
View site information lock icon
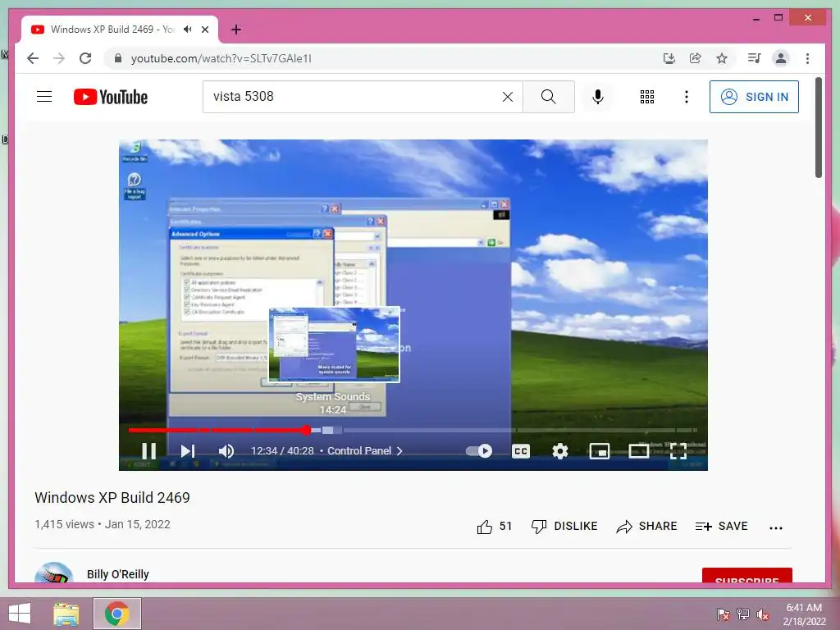[x=118, y=58]
